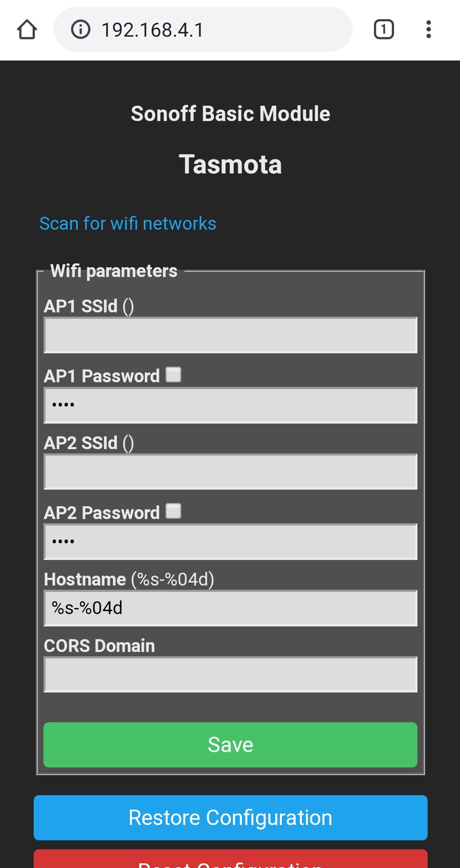This screenshot has height=868, width=460.
Task: Click Scan for wifi networks link
Action: point(128,224)
